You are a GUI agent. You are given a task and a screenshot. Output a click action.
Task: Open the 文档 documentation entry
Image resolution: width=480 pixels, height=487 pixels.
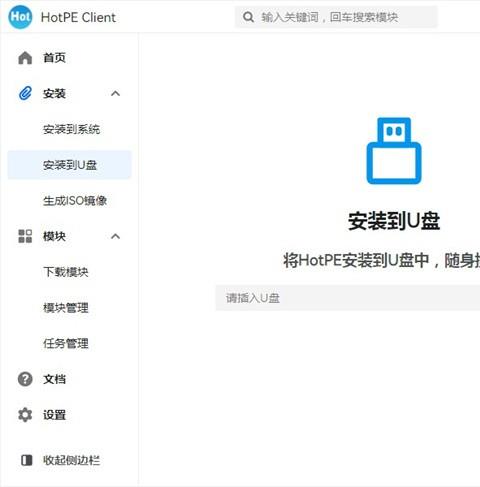pyautogui.click(x=54, y=379)
